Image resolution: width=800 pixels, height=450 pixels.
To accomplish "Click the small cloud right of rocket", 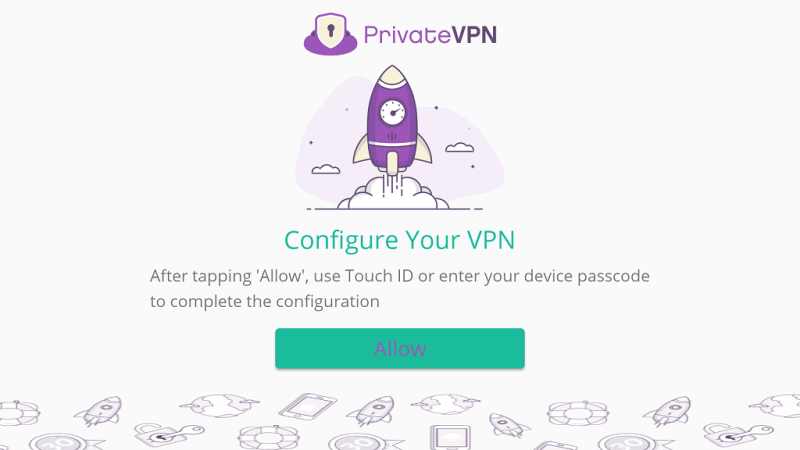I will [460, 147].
